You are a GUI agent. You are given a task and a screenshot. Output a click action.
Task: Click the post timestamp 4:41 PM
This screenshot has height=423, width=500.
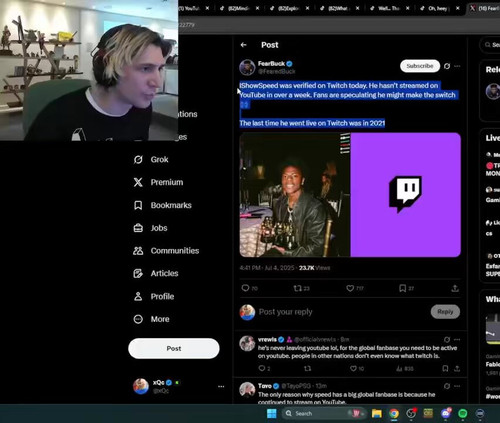tap(267, 268)
